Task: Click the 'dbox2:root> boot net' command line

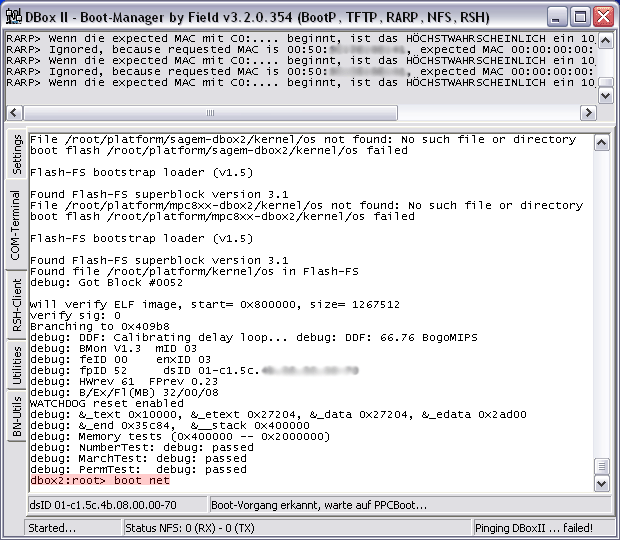Action: click(x=100, y=480)
